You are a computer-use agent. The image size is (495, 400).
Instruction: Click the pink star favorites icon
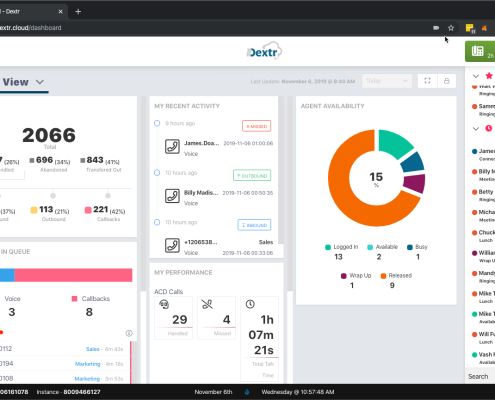point(489,76)
